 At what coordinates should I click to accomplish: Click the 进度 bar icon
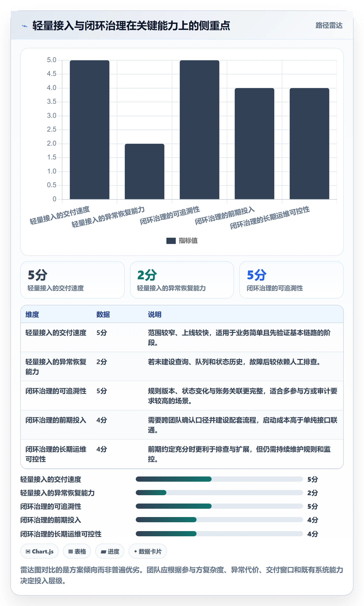103,552
